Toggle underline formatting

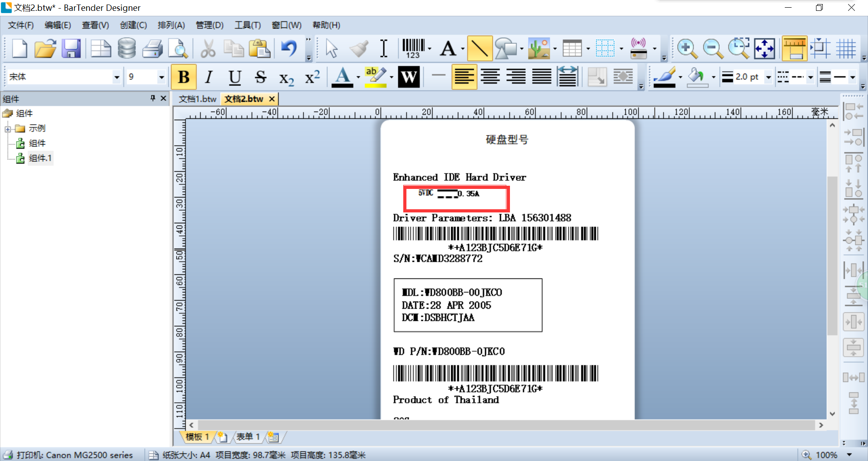click(235, 77)
